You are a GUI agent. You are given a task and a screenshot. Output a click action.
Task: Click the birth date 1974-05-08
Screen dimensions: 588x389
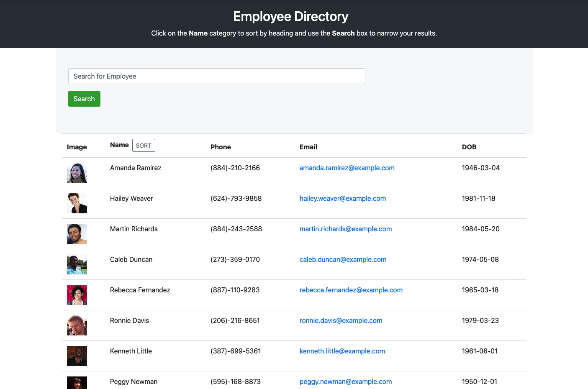pyautogui.click(x=480, y=259)
